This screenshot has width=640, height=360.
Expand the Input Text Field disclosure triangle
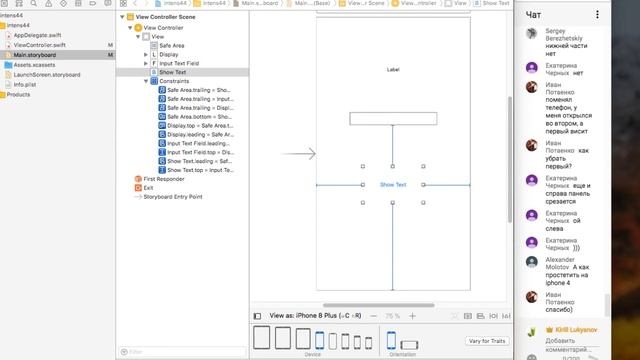coord(146,63)
